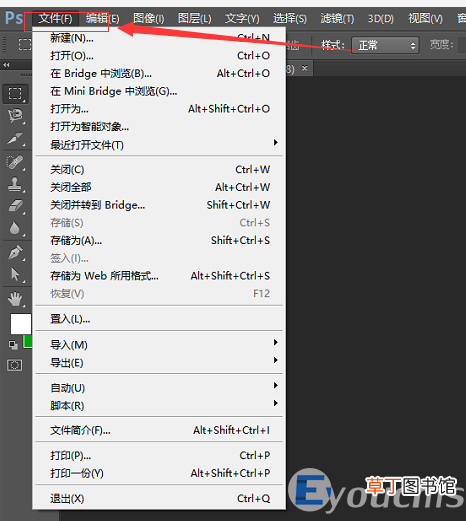The image size is (466, 521).
Task: Select the Clone Stamp tool
Action: pyautogui.click(x=15, y=184)
